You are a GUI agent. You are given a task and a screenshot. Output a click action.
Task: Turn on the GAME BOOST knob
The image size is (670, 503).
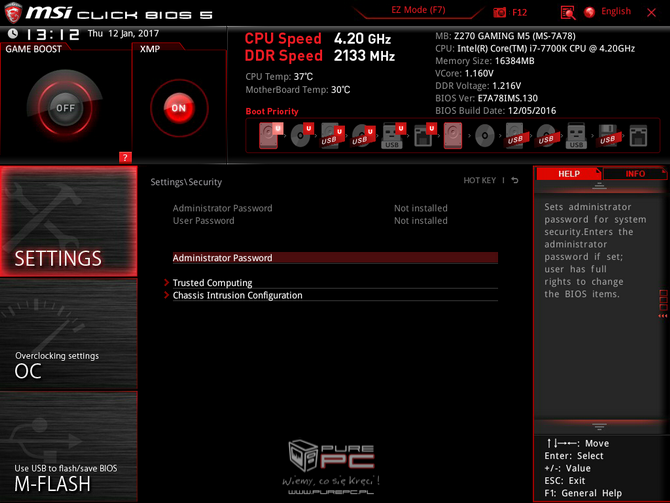pos(65,108)
